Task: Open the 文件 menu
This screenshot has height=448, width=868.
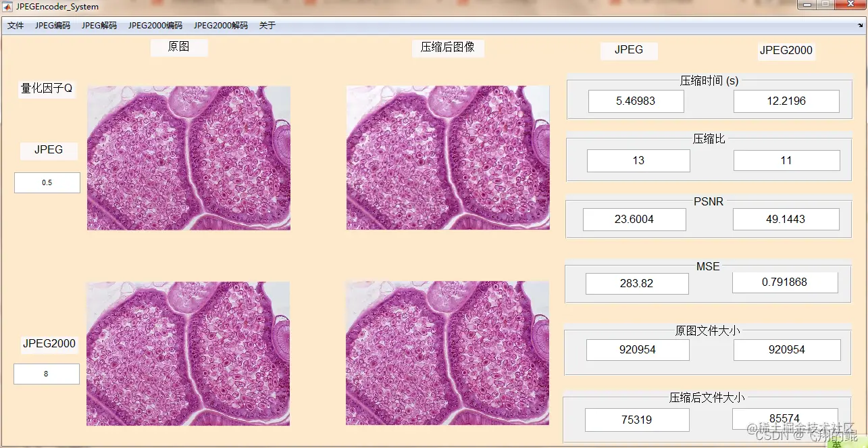Action: pos(16,26)
